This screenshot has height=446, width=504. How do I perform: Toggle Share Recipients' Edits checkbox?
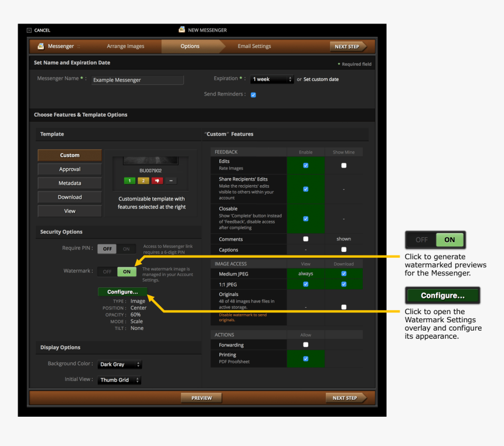coord(306,189)
